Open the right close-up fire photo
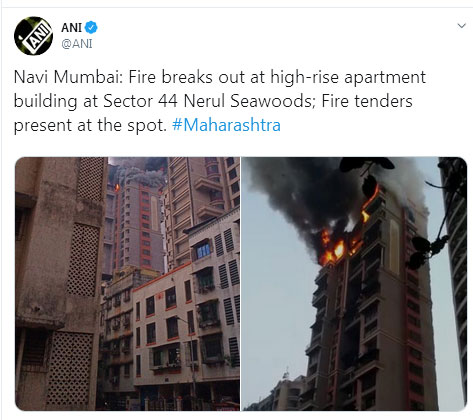The image size is (473, 420). pyautogui.click(x=354, y=284)
